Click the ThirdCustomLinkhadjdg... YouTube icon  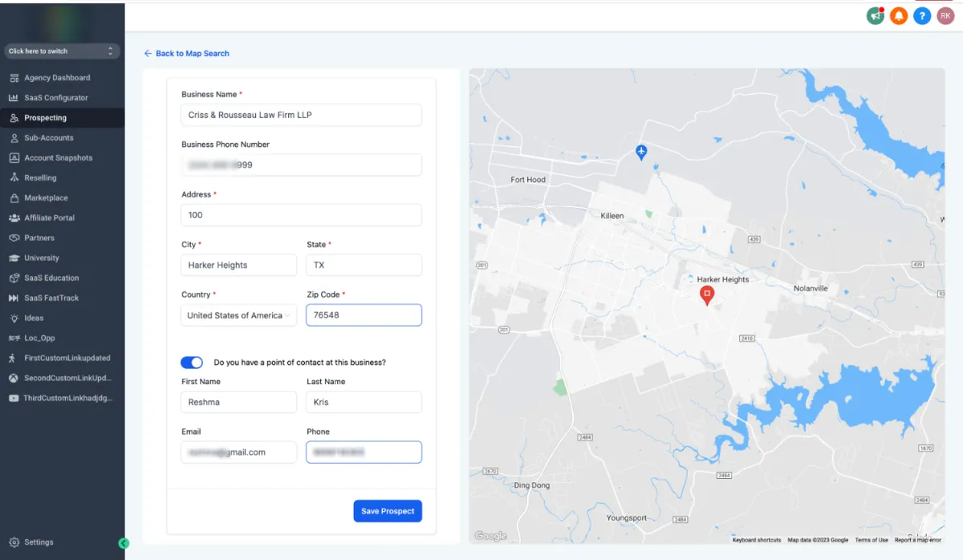click(x=14, y=398)
